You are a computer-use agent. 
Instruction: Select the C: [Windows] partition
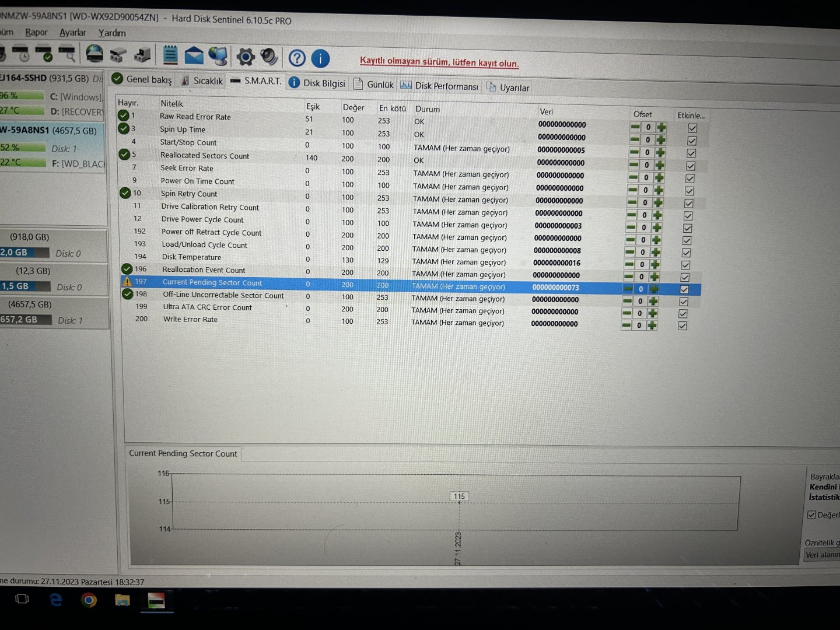[75, 97]
